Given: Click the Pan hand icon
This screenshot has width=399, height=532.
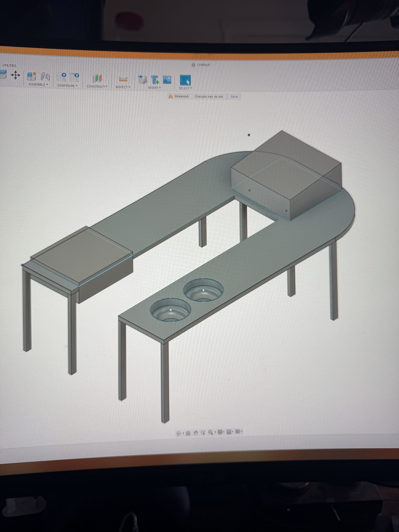Looking at the screenshot, I should tap(196, 433).
